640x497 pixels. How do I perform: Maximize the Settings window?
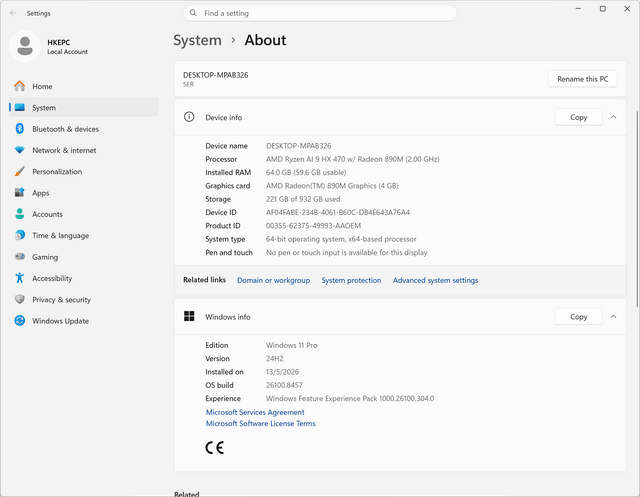pyautogui.click(x=602, y=9)
